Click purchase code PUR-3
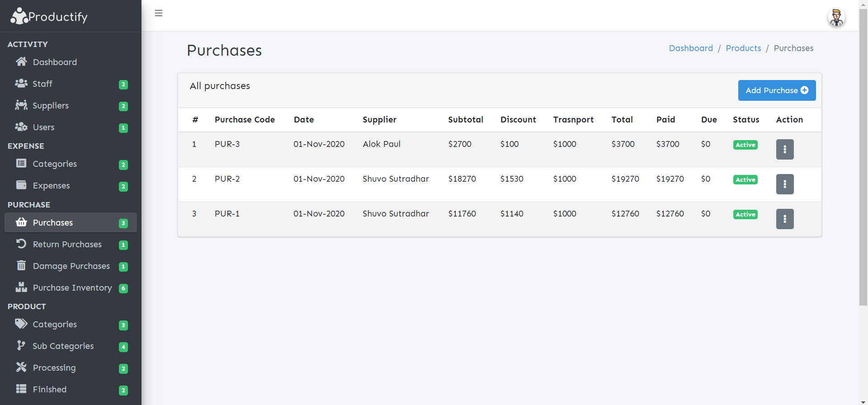This screenshot has width=868, height=405. pos(227,144)
